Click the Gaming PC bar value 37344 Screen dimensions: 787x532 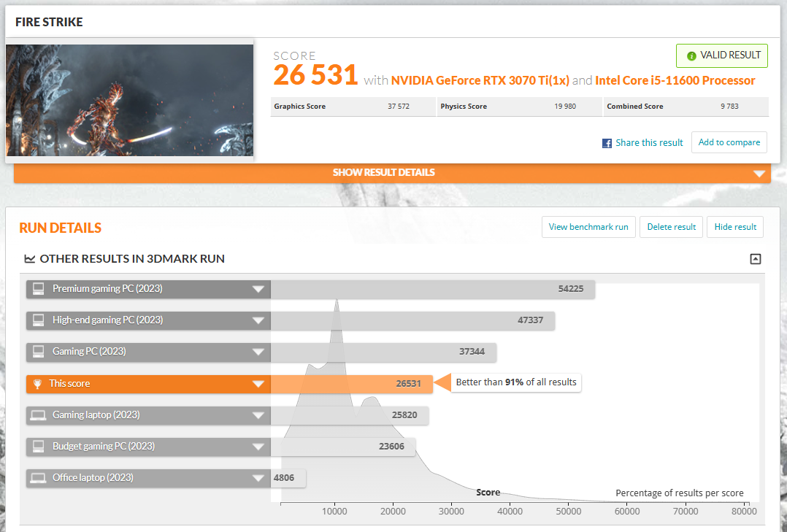(x=472, y=352)
